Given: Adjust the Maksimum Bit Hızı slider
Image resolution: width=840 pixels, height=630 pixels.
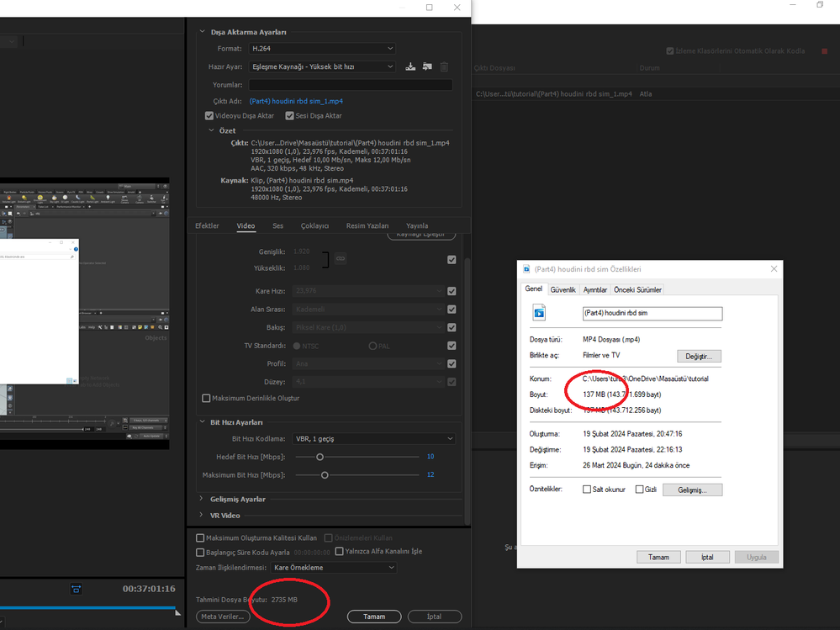Looking at the screenshot, I should click(325, 475).
